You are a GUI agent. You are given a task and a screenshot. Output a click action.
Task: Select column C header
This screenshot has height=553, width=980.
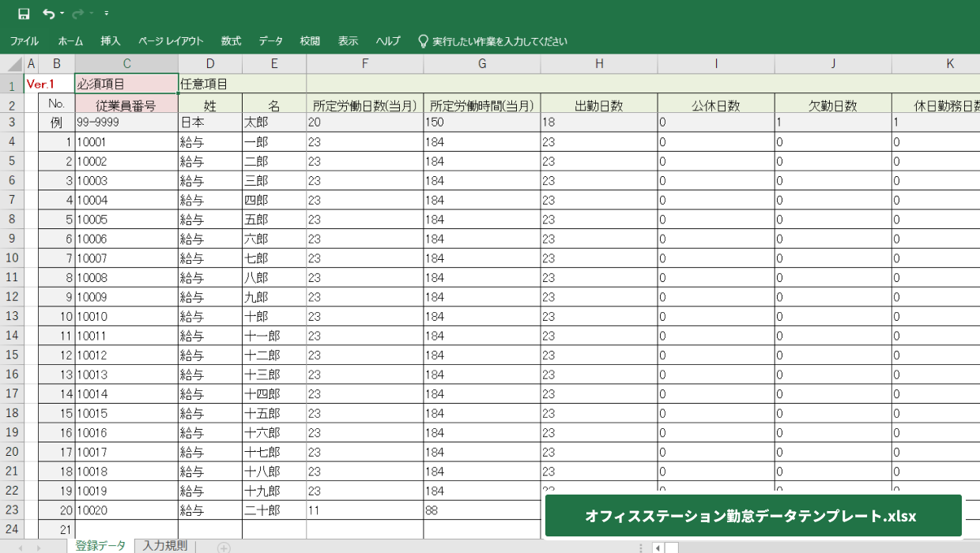coord(126,64)
